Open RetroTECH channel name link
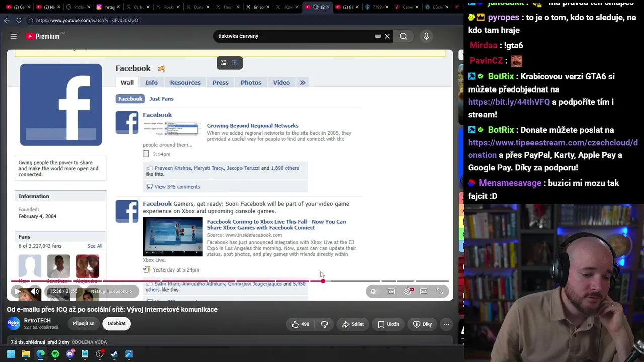 pyautogui.click(x=37, y=320)
